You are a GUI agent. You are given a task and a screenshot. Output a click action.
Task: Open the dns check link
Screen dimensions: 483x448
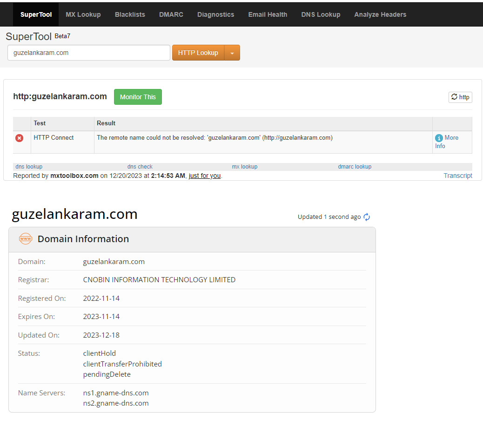140,166
